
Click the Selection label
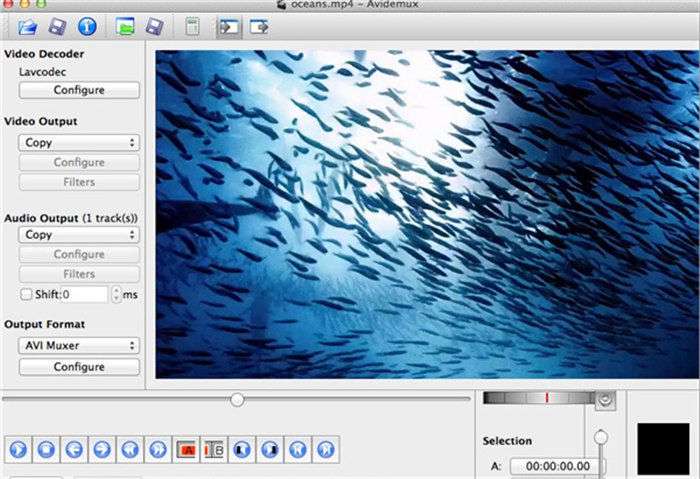(507, 441)
